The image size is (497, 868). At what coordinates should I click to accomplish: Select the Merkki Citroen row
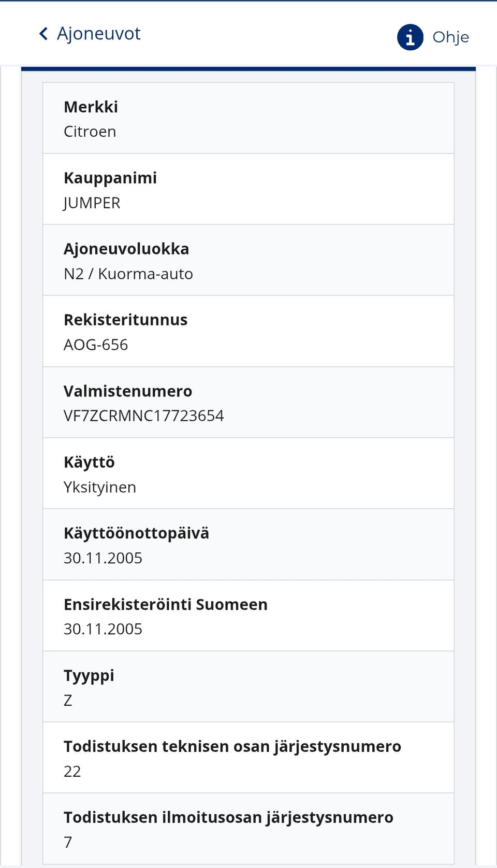(248, 119)
